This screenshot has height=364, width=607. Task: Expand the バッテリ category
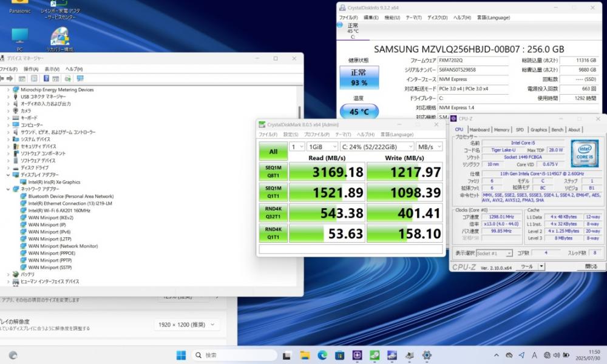point(8,274)
